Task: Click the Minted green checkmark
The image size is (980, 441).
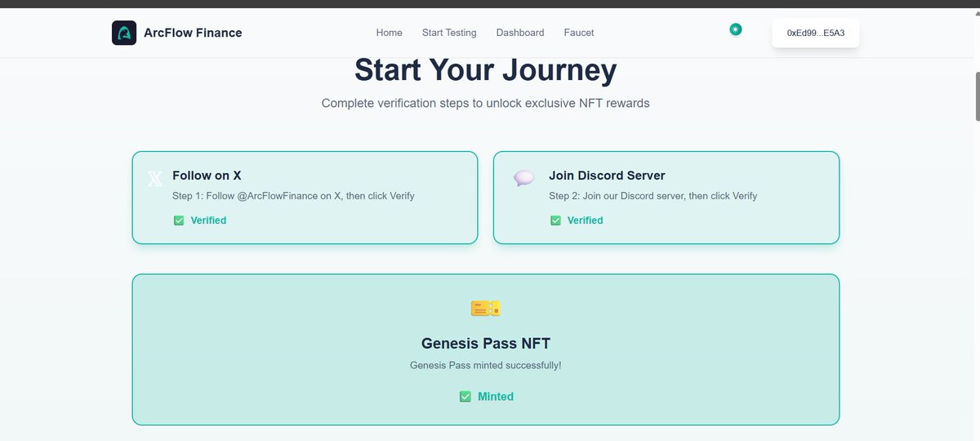Action: [x=465, y=397]
